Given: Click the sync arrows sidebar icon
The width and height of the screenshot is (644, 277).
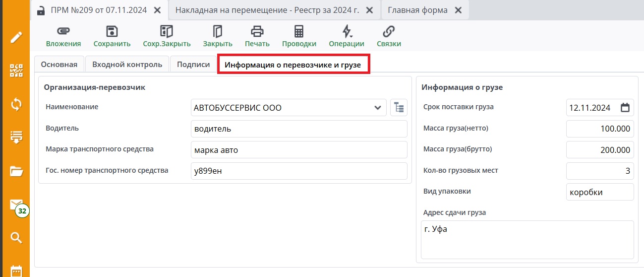Looking at the screenshot, I should [16, 104].
